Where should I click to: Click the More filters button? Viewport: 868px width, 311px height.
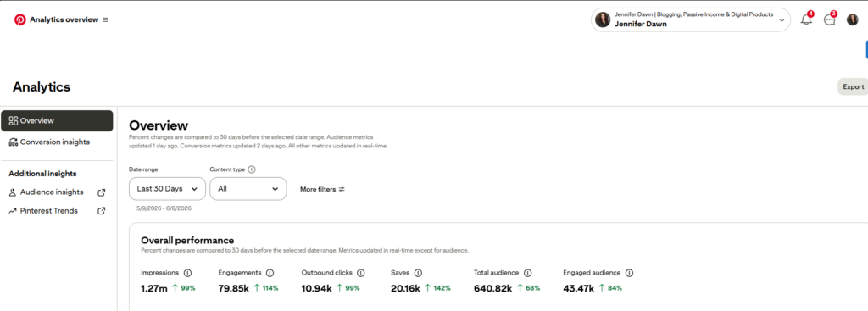(x=323, y=189)
